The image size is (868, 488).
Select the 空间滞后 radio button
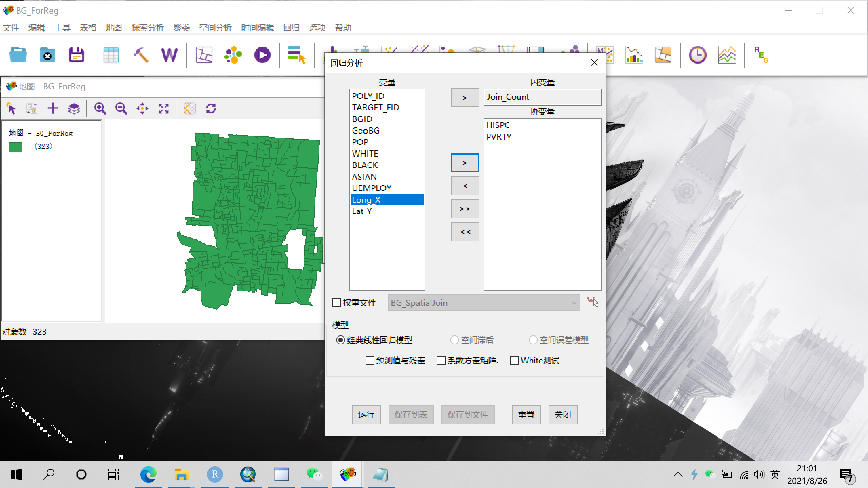[454, 340]
